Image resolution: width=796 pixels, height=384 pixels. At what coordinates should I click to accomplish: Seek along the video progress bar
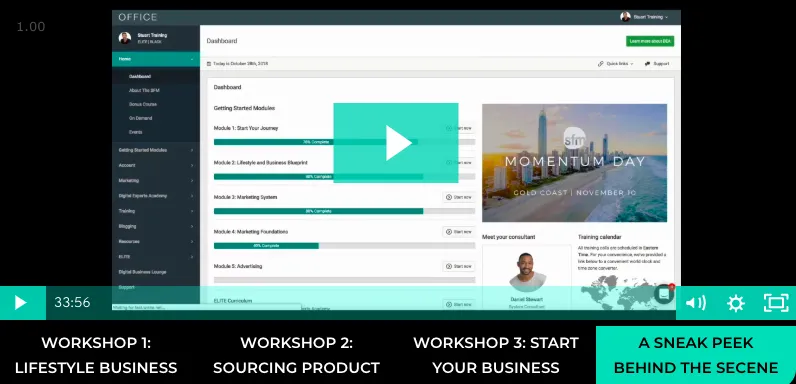pos(360,303)
